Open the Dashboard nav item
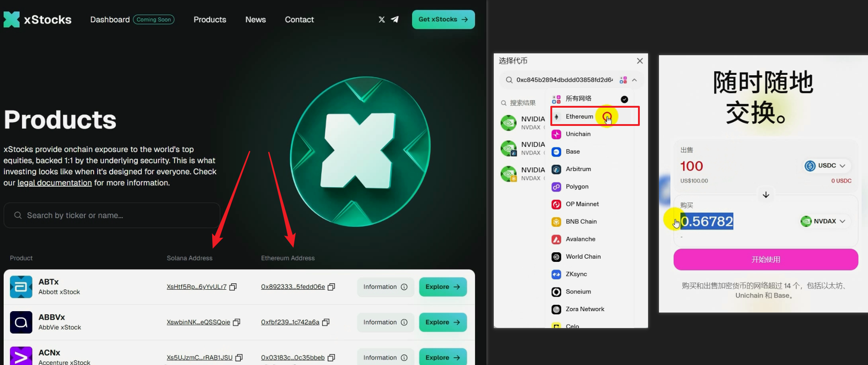 [110, 20]
